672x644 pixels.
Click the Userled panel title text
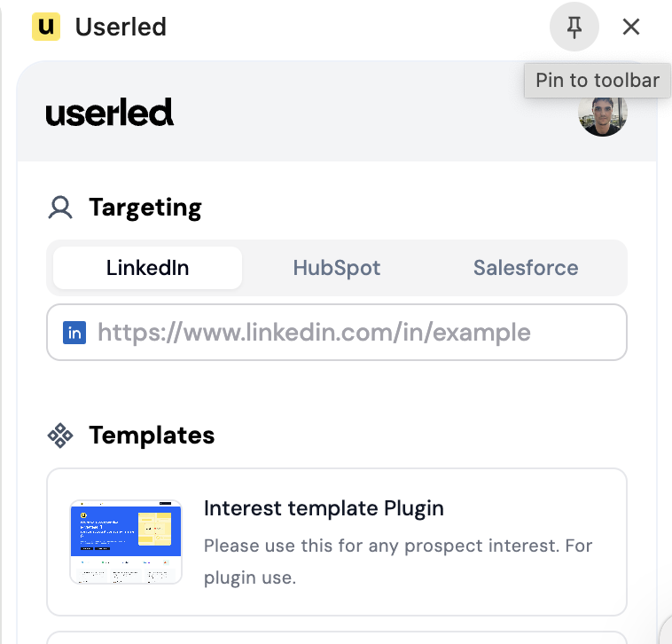[121, 27]
